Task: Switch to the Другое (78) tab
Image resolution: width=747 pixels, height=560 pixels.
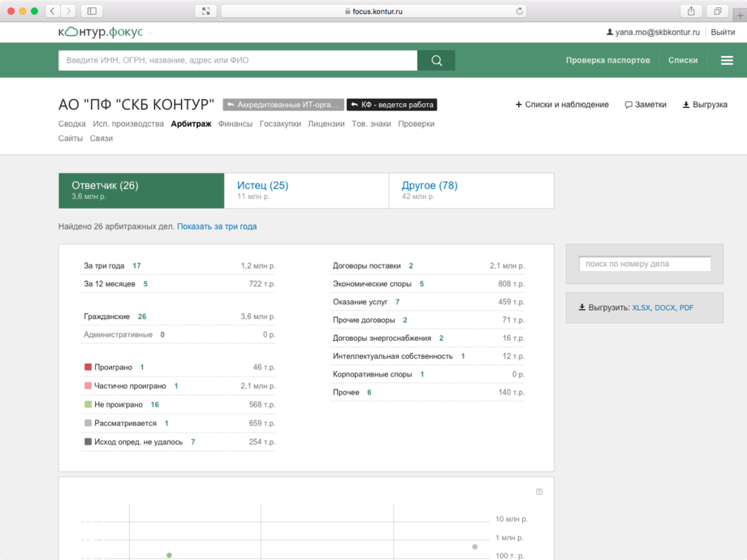Action: coord(429,186)
